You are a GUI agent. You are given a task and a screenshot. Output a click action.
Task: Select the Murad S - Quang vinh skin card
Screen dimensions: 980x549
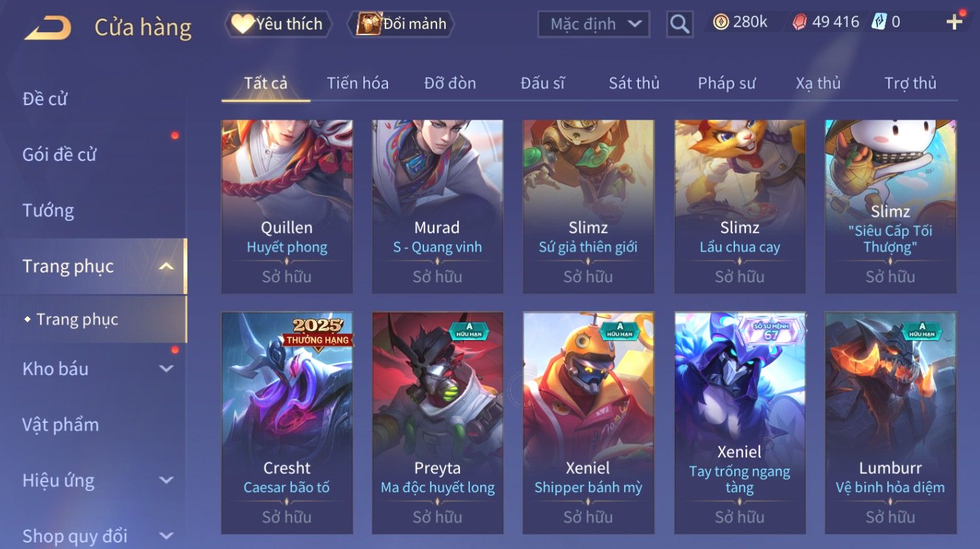438,207
